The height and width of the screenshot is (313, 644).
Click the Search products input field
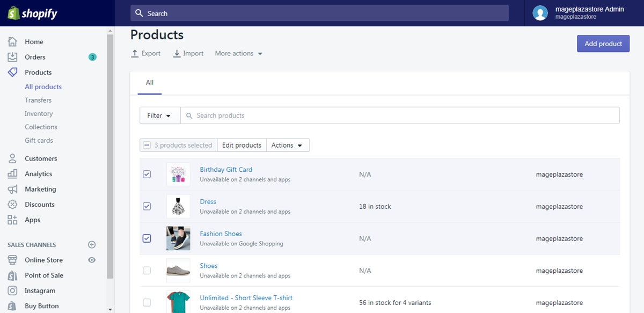(x=400, y=115)
